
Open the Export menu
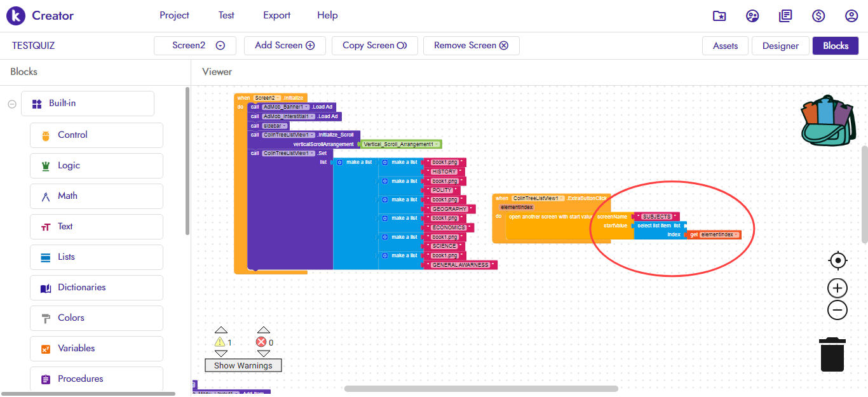(x=276, y=15)
